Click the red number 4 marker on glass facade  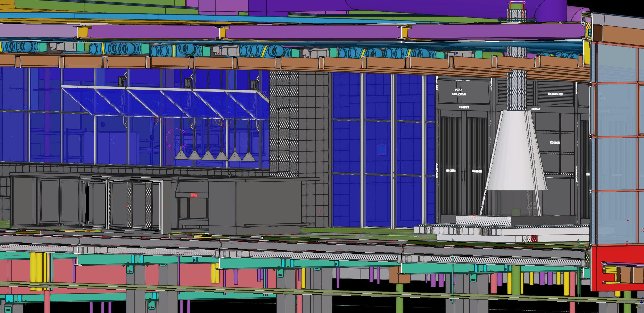point(628,220)
